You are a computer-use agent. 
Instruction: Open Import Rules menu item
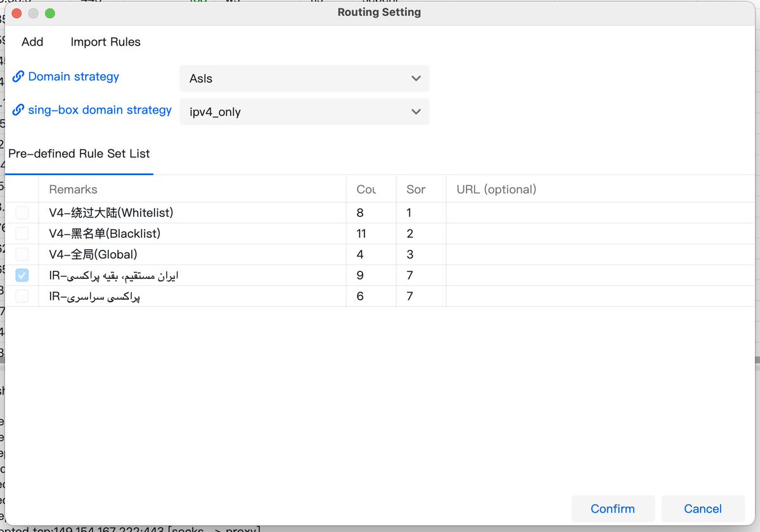105,42
